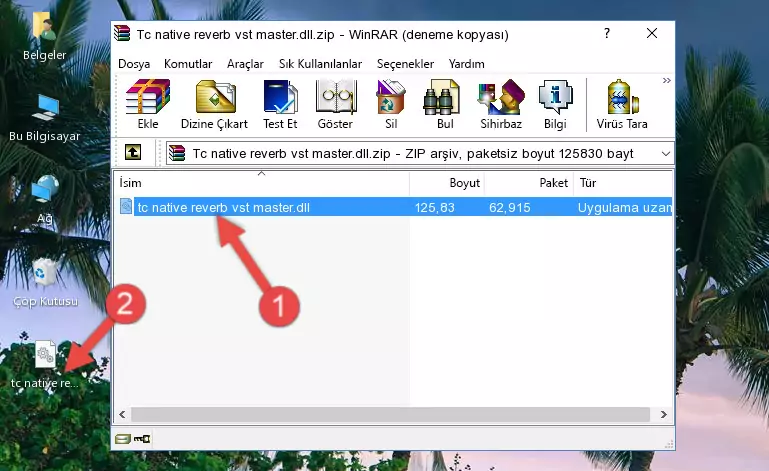The width and height of the screenshot is (769, 471).
Task: Open the Dosya menu
Action: click(134, 64)
